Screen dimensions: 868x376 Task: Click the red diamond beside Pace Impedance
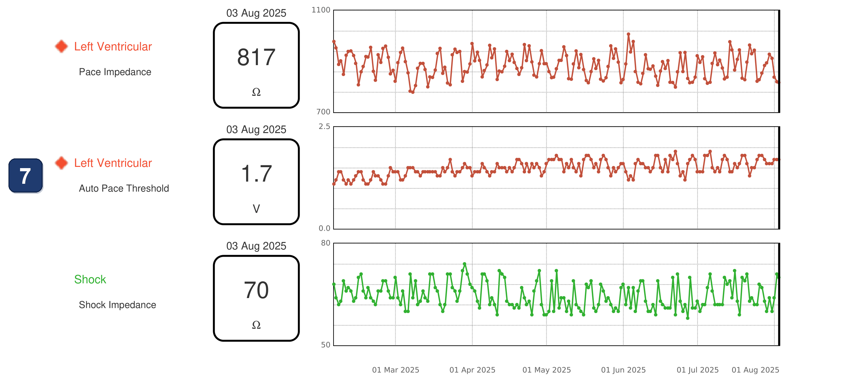tap(61, 46)
